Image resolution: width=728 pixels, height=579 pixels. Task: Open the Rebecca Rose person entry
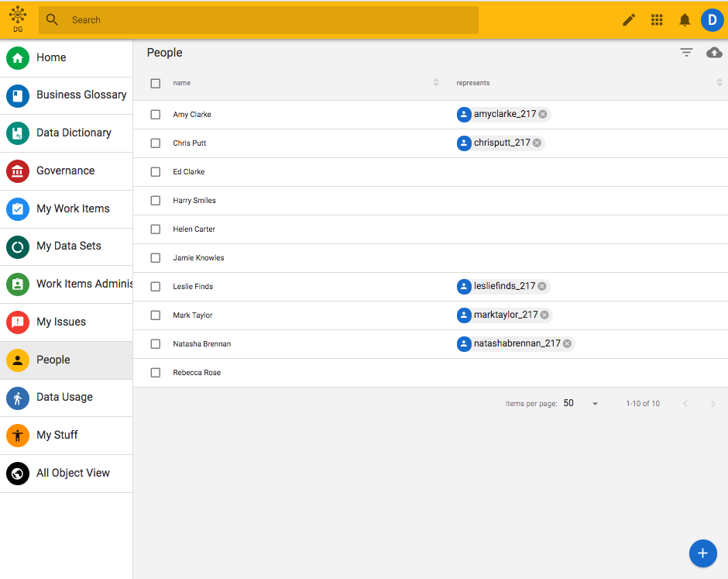197,373
